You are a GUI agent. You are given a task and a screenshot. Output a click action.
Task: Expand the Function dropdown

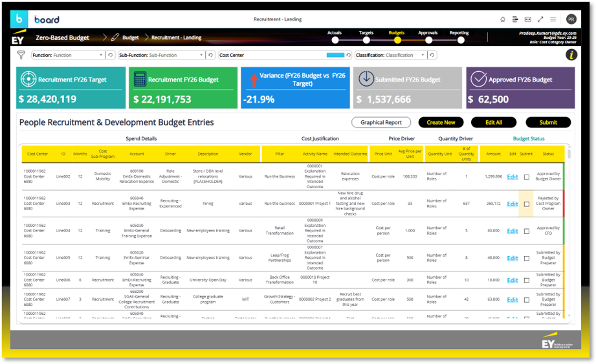(101, 55)
